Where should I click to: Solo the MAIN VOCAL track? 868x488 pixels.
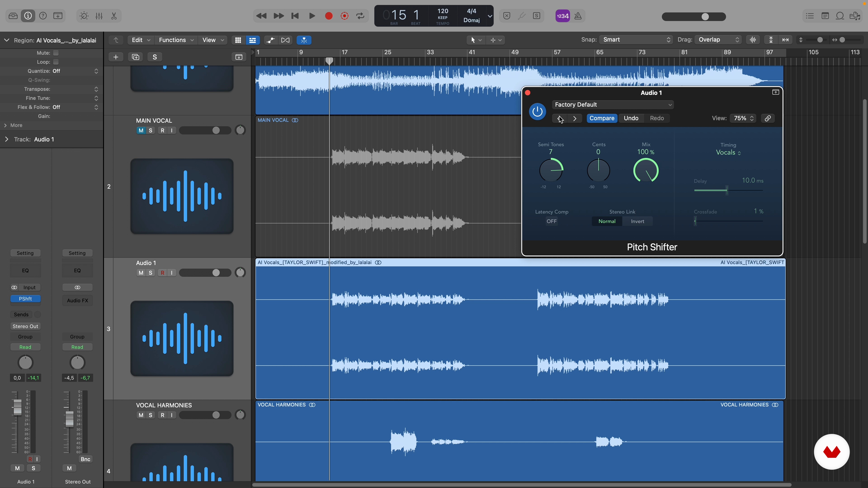151,130
